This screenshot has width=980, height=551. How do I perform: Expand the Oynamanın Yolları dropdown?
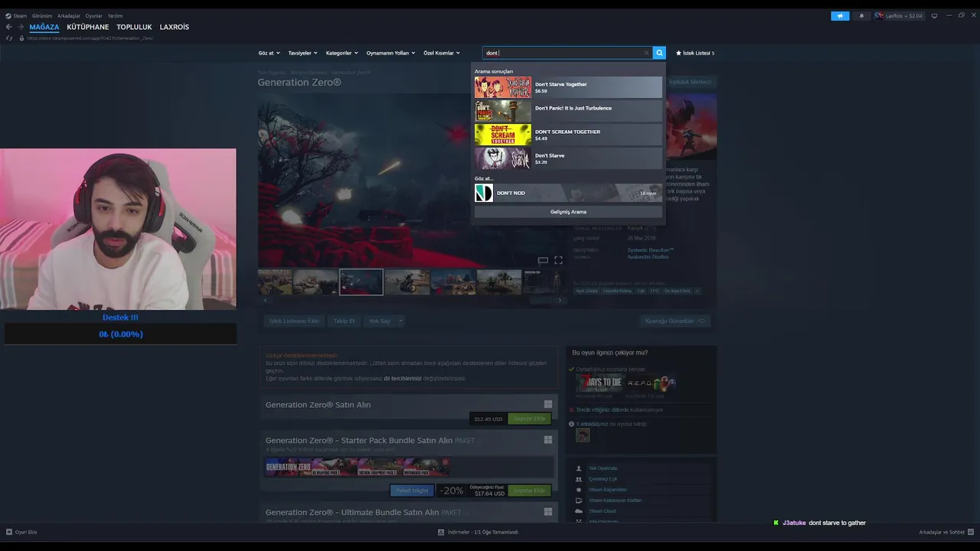click(390, 53)
